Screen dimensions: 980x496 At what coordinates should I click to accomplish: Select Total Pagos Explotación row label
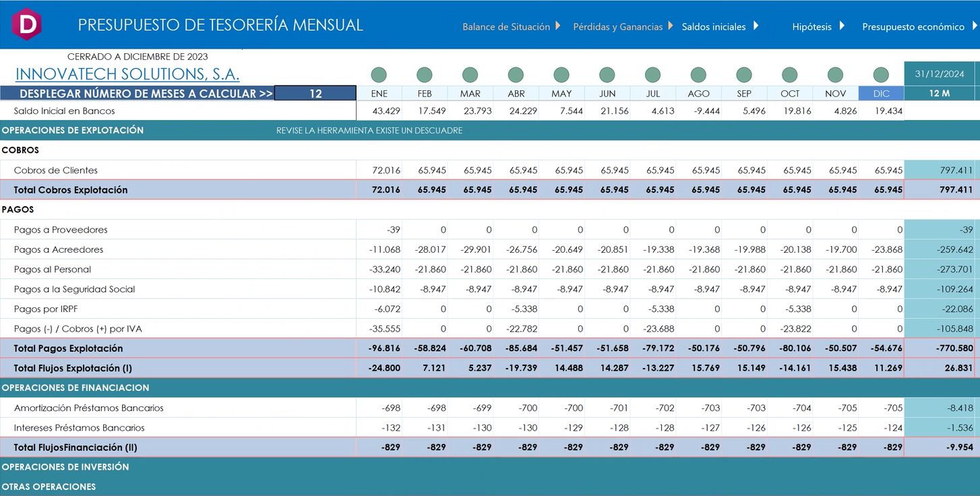(x=69, y=348)
